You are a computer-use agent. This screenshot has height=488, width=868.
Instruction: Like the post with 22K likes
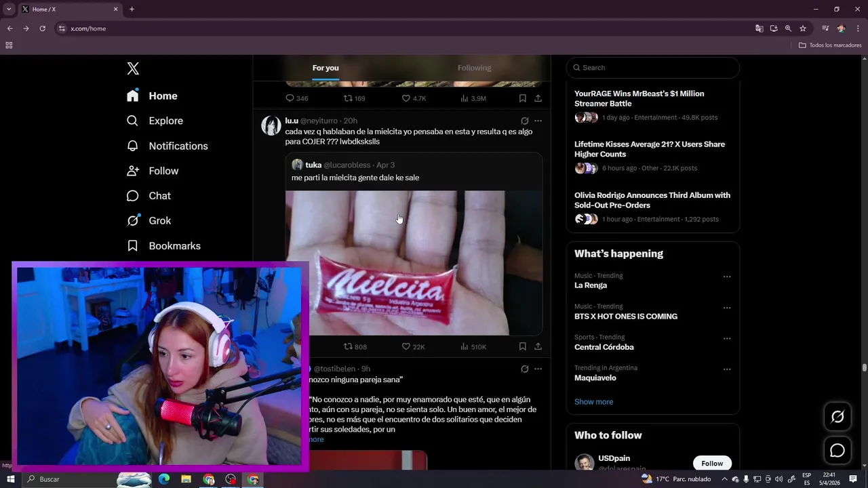click(413, 346)
